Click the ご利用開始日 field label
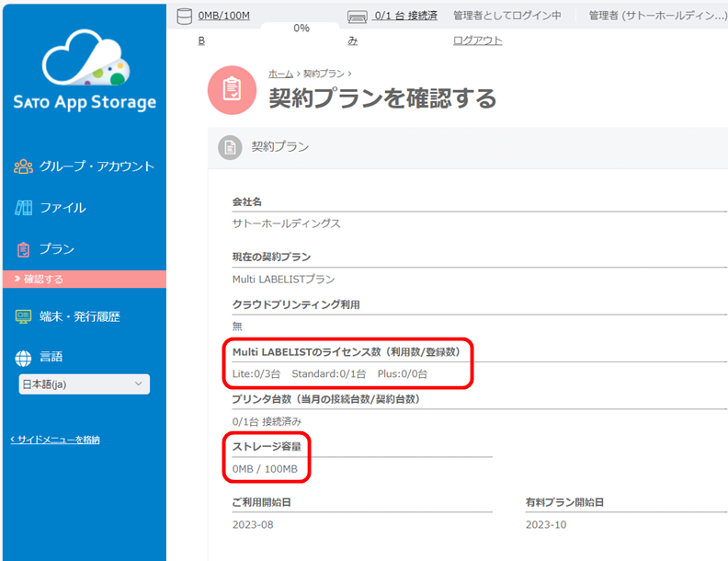 pyautogui.click(x=261, y=502)
